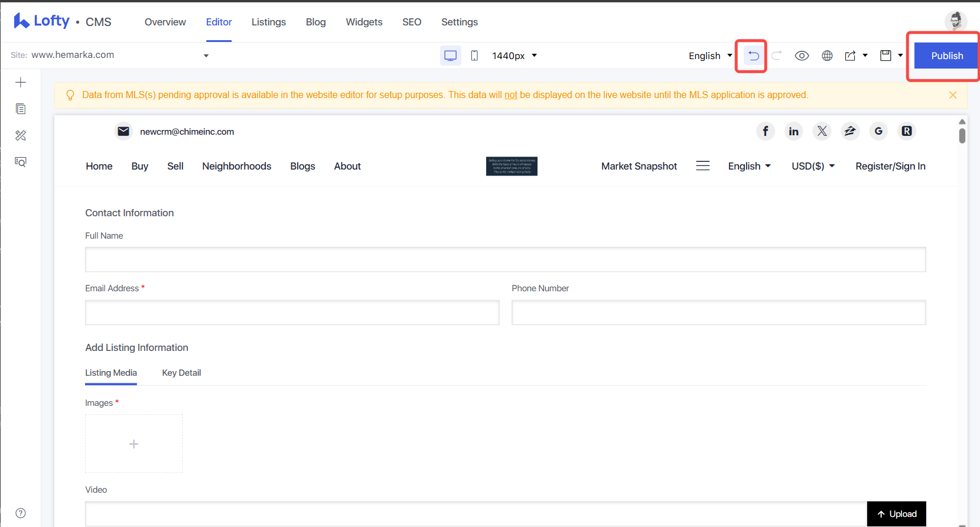Click Sell in site navigation
980x527 pixels.
[x=175, y=166]
